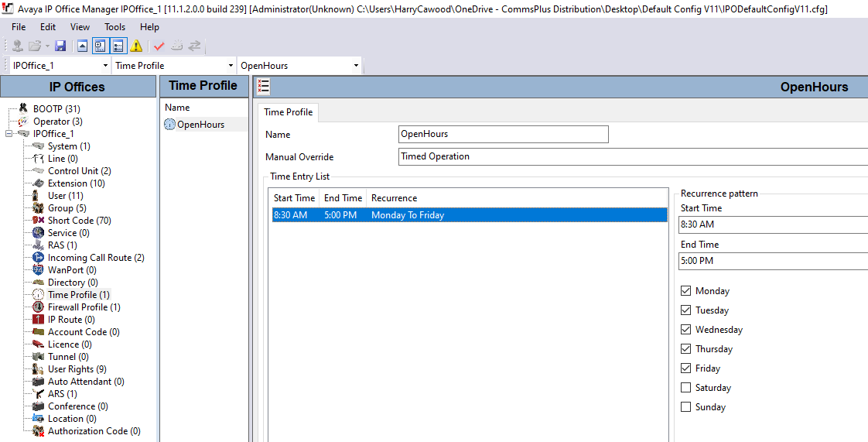This screenshot has height=442, width=868.
Task: Uncheck the Wednesday checkbox
Action: point(686,330)
